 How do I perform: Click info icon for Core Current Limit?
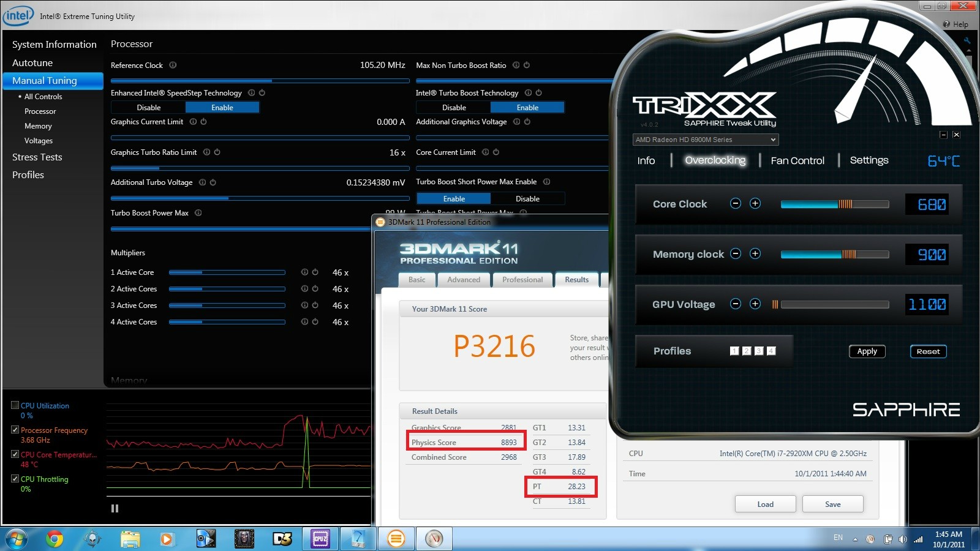click(486, 152)
